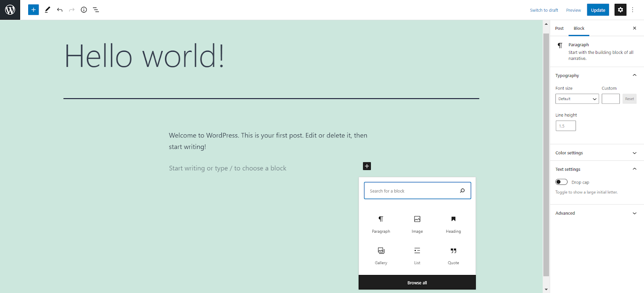This screenshot has height=293, width=644.
Task: Open the Font size dropdown
Action: (x=577, y=99)
